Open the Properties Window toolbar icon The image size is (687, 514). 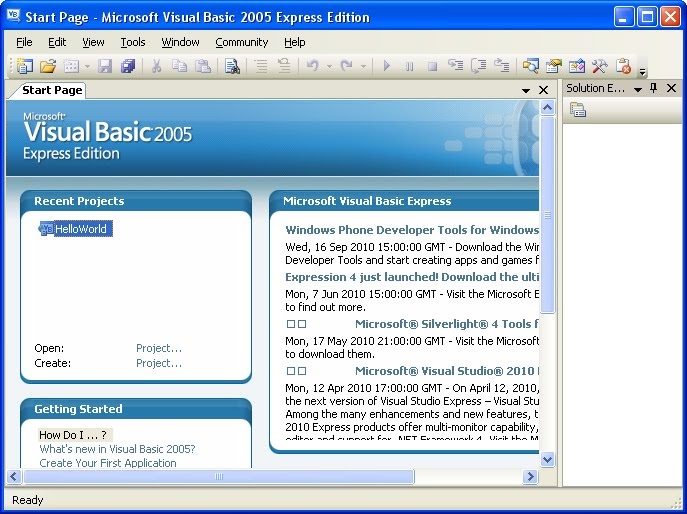(554, 66)
